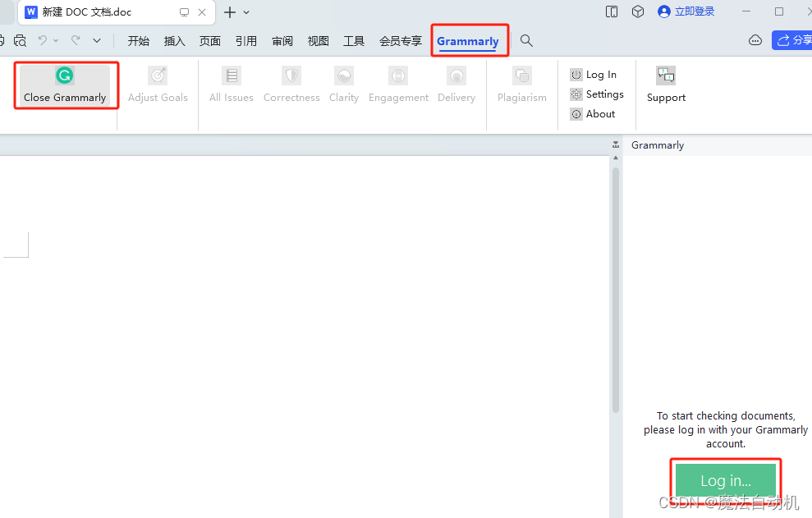Expand the quick access toolbar chevron
This screenshot has width=812, height=518.
[97, 40]
